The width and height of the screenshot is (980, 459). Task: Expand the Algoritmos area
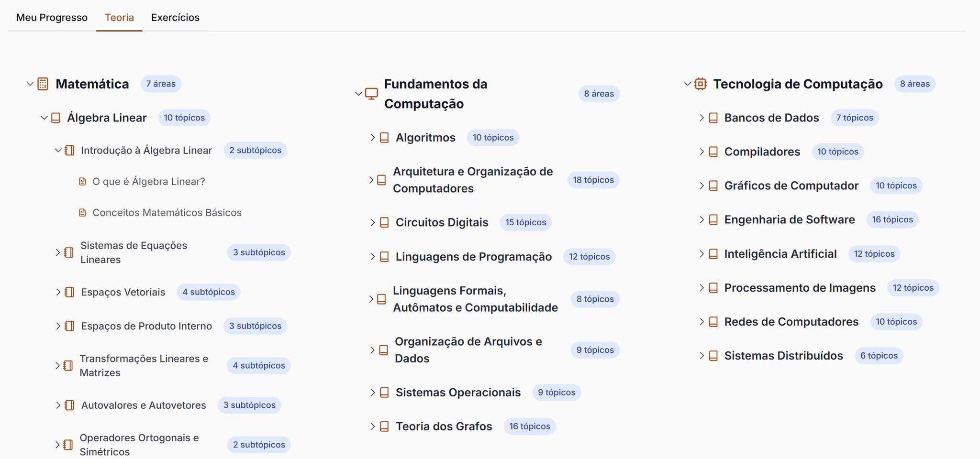pyautogui.click(x=373, y=138)
